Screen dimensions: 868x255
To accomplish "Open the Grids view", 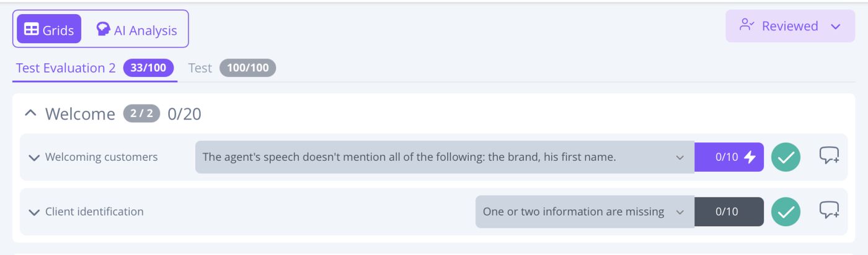I will (49, 30).
